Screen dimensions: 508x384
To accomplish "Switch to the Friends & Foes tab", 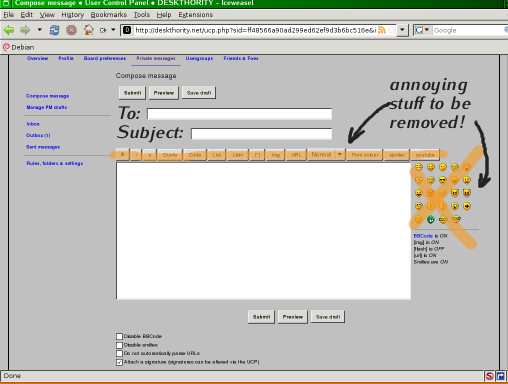I will pyautogui.click(x=241, y=58).
